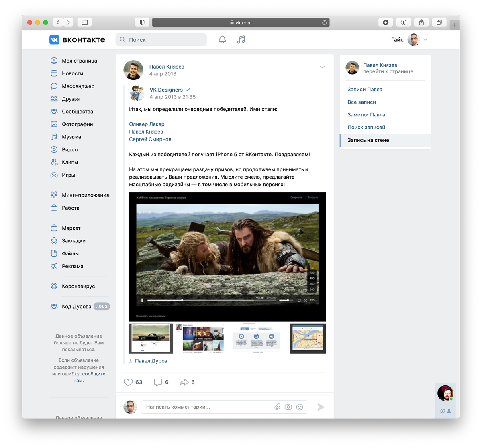This screenshot has height=448, width=482.
Task: Open Оливер Лакер profile link
Action: [x=147, y=124]
